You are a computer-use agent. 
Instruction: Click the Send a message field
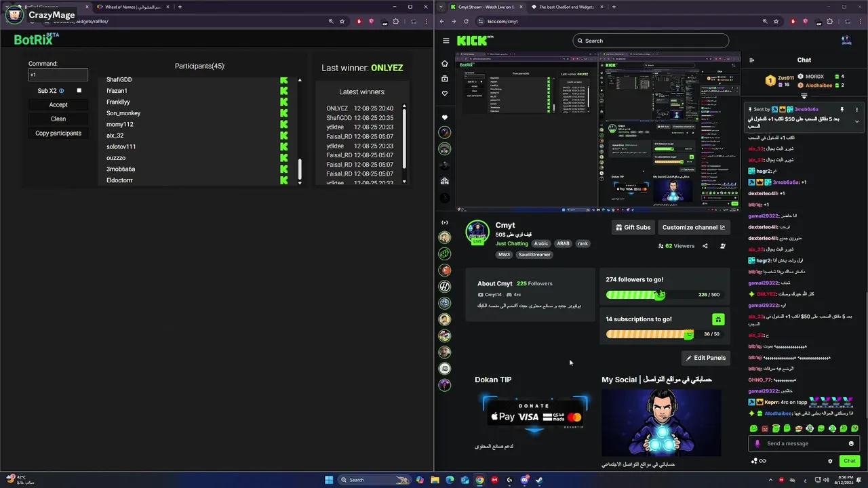804,444
